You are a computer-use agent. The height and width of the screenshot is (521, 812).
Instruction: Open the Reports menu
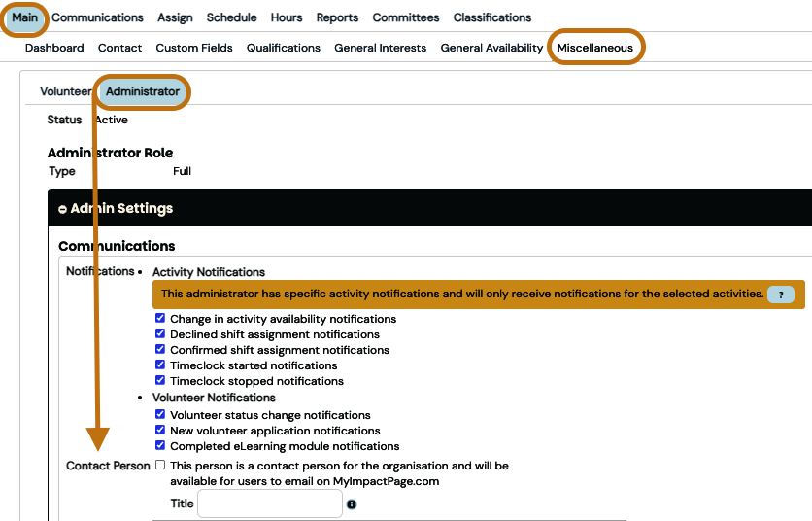point(337,17)
